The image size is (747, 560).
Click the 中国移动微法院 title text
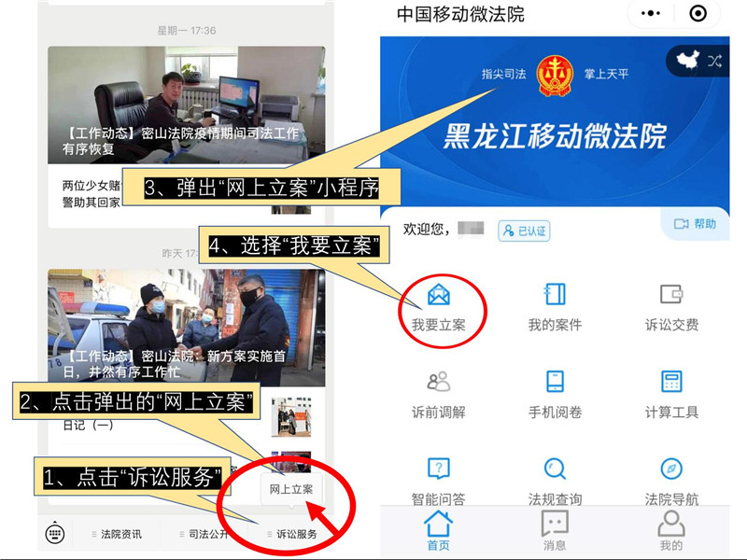[x=460, y=14]
